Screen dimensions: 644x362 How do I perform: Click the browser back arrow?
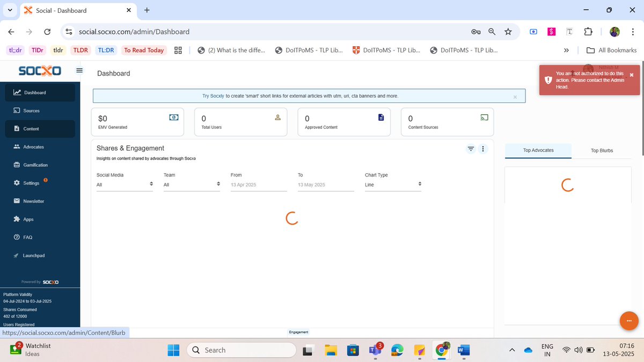11,32
